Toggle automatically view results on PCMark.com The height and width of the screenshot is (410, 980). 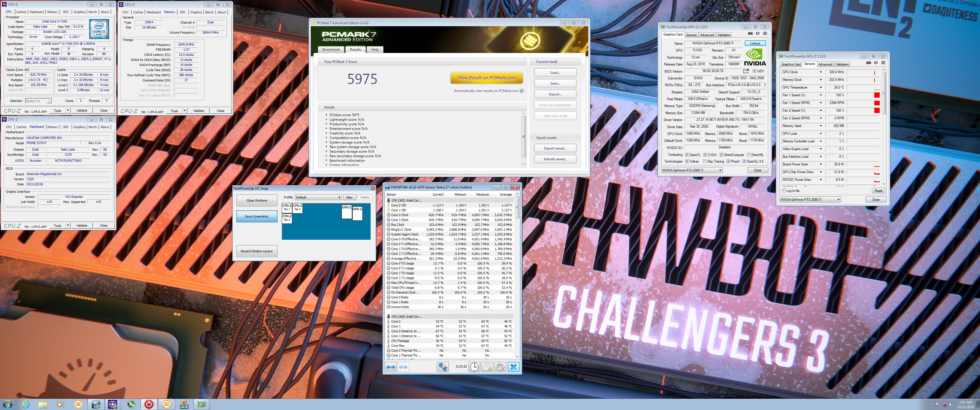click(x=522, y=91)
